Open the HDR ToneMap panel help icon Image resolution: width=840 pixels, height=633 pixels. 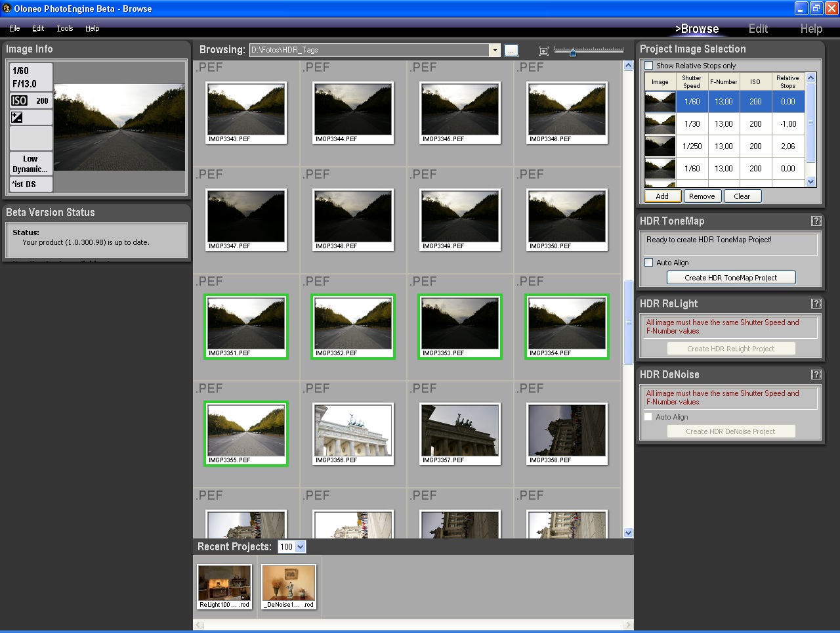[816, 221]
